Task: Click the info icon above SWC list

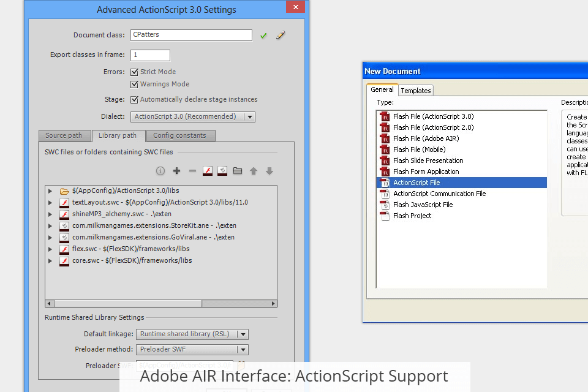Action: coord(160,171)
